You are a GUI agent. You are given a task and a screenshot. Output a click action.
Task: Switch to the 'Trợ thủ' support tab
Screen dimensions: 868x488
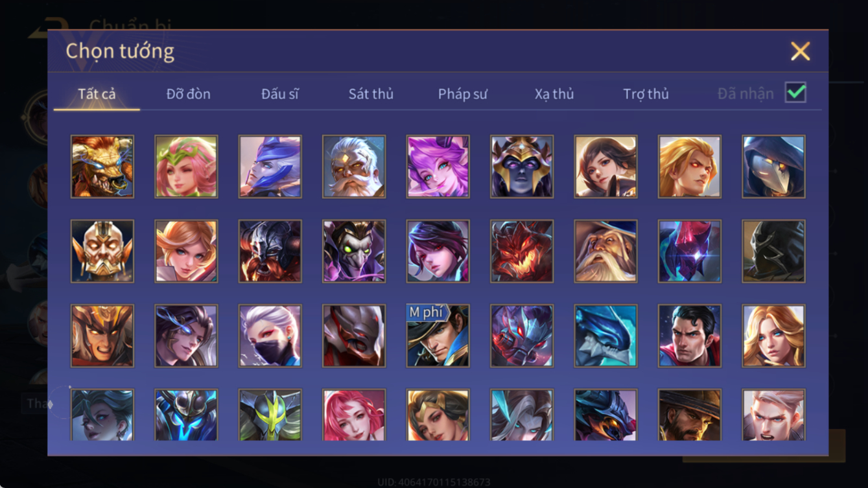click(646, 94)
